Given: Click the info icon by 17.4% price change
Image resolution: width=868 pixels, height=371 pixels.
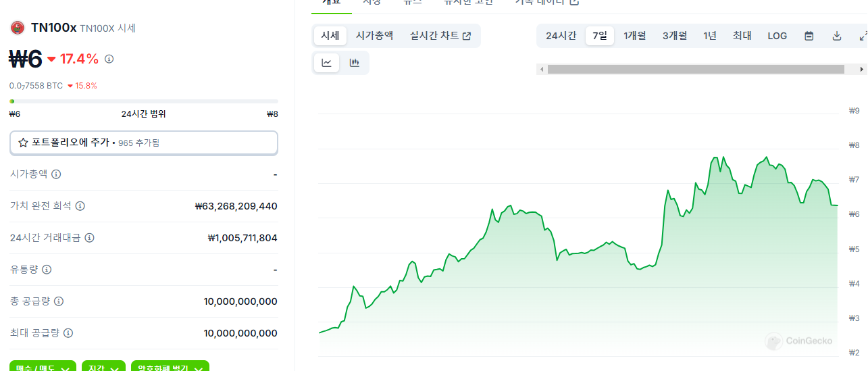Looking at the screenshot, I should [109, 59].
